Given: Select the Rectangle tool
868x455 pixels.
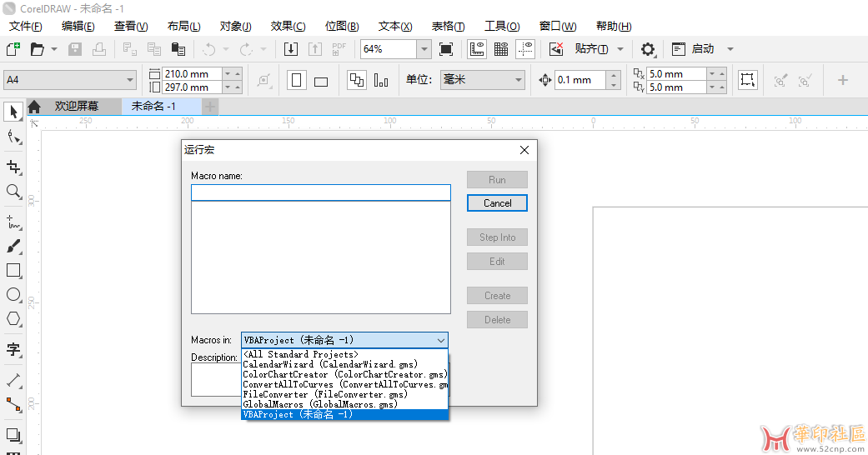Looking at the screenshot, I should [x=13, y=270].
